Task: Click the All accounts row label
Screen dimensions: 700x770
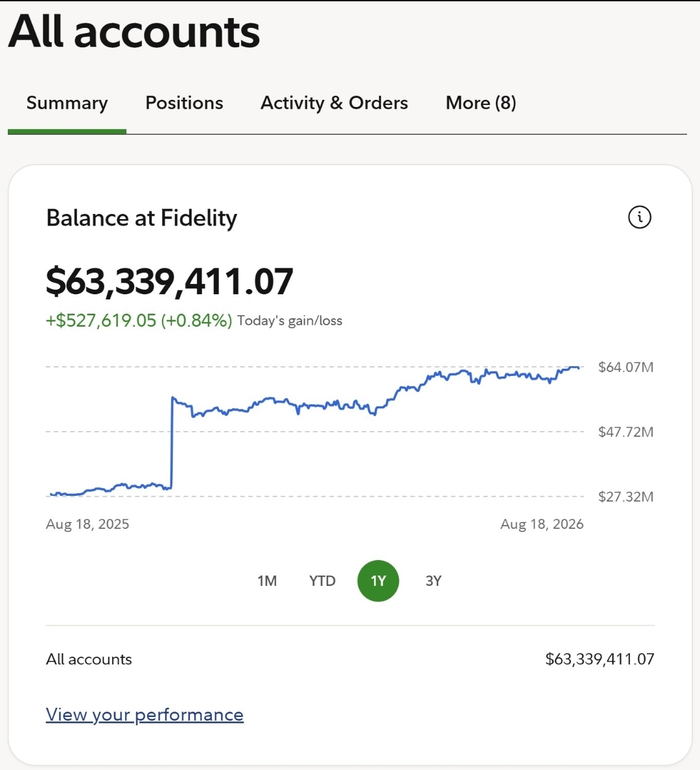Action: [89, 659]
